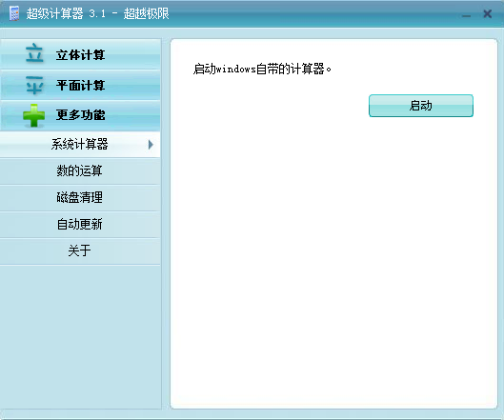The width and height of the screenshot is (504, 420).
Task: Click the text 启动windows自带的计算器
Action: 262,69
